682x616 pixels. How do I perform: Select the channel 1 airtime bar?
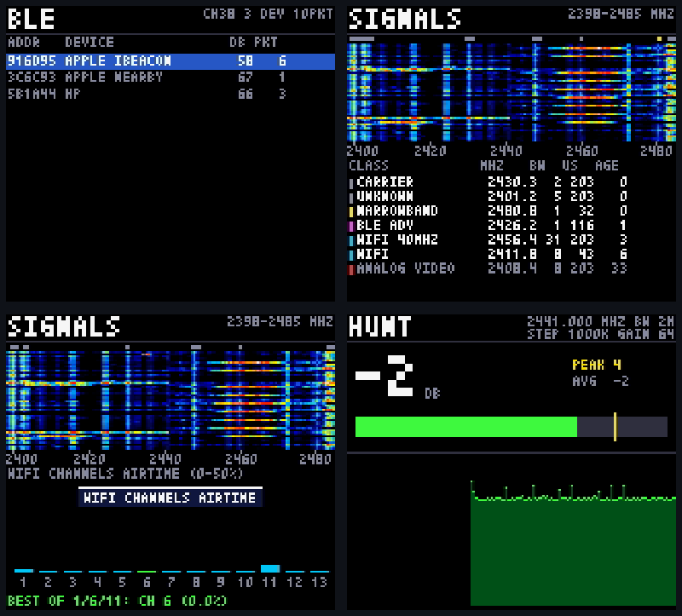coord(24,570)
